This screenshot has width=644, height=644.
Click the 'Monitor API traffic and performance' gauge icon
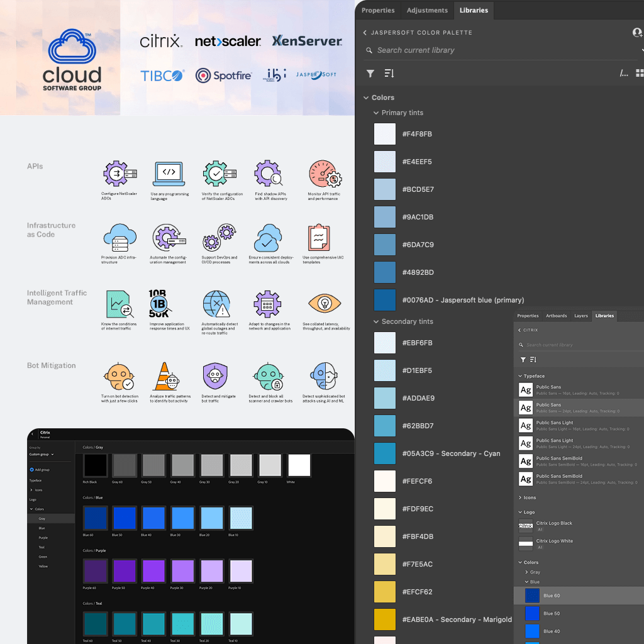coord(325,174)
